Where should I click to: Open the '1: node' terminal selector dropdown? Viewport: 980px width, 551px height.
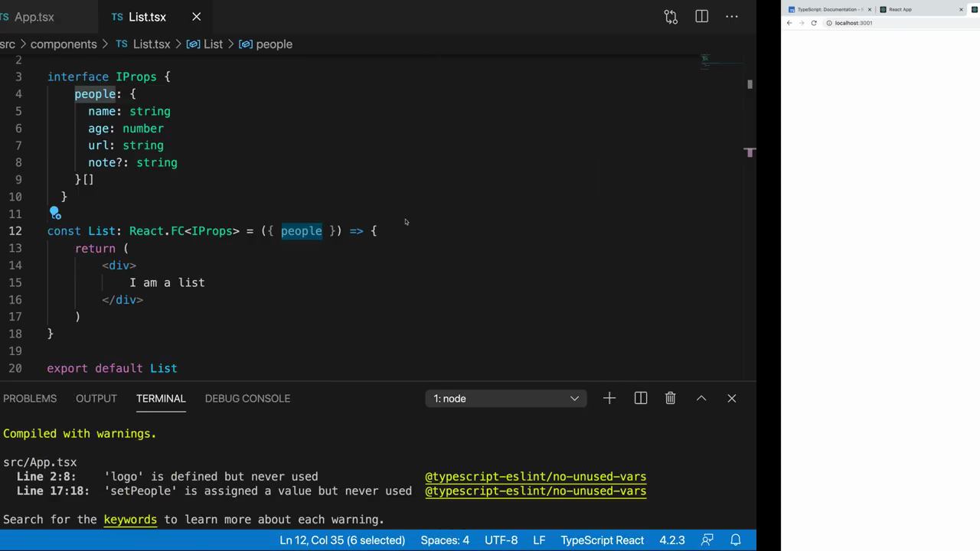click(x=506, y=399)
